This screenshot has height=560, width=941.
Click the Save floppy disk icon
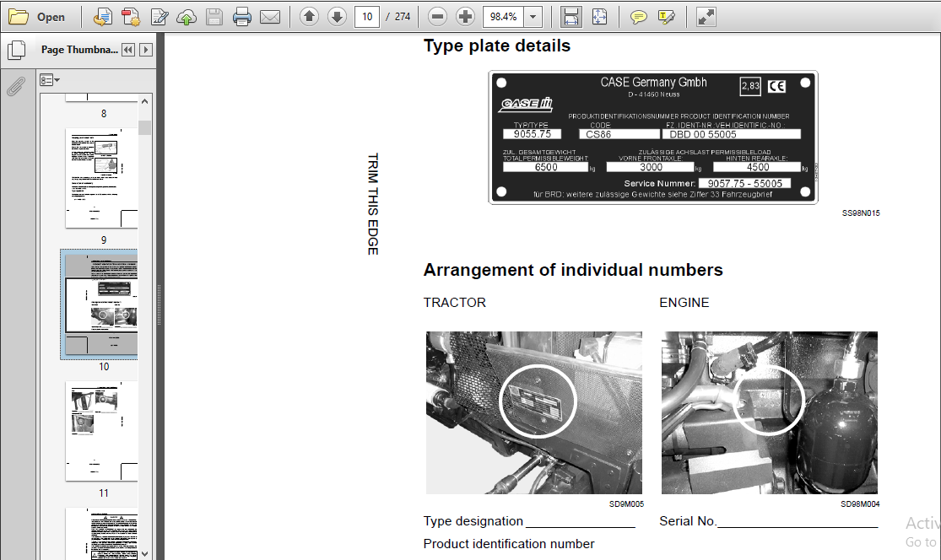coord(214,17)
